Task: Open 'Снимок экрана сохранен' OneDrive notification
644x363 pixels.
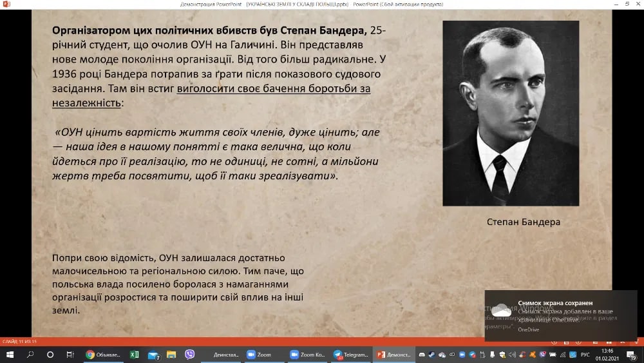Action: point(561,315)
